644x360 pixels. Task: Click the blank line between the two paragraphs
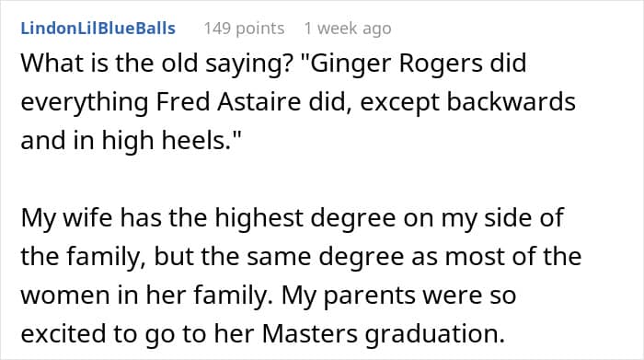coord(322,180)
